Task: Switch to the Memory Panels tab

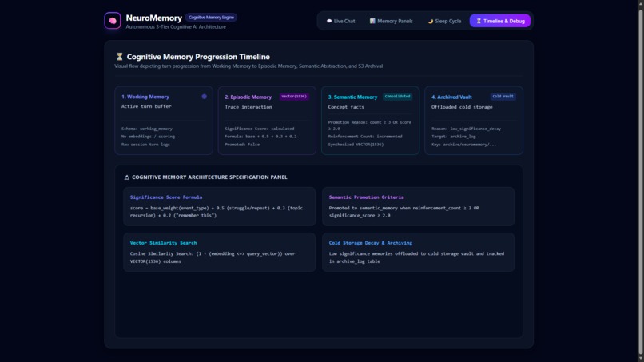Action: tap(391, 21)
